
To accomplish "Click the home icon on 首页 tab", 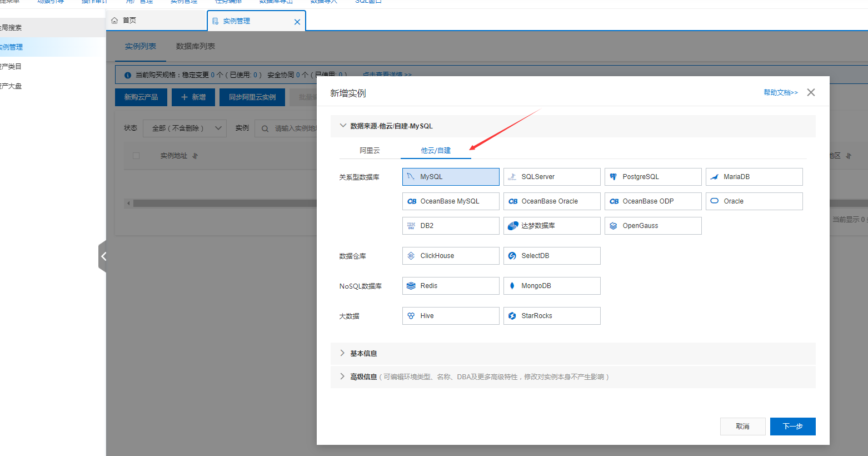I will [x=114, y=20].
